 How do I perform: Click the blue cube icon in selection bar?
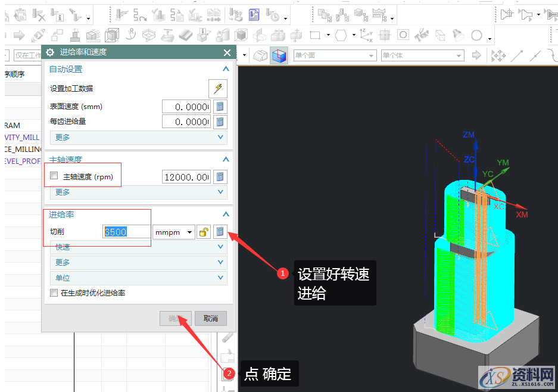click(x=278, y=55)
